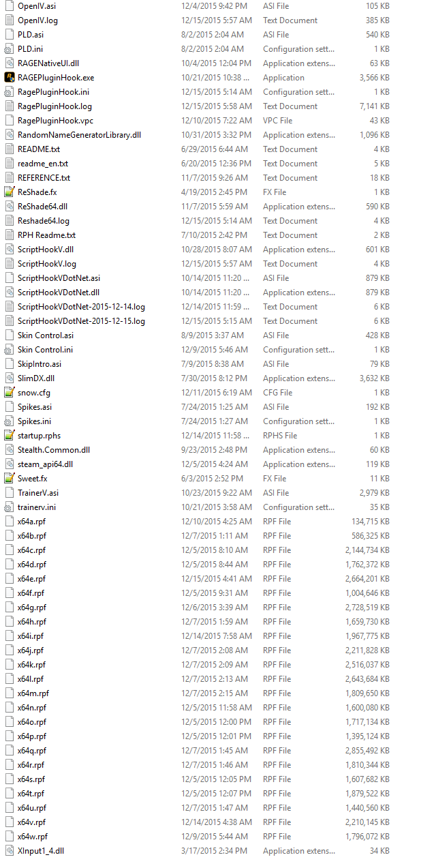Screen dimensions: 421x868
Task: Select the file named ScriptHookVDotNet.asi
Action: coord(59,278)
